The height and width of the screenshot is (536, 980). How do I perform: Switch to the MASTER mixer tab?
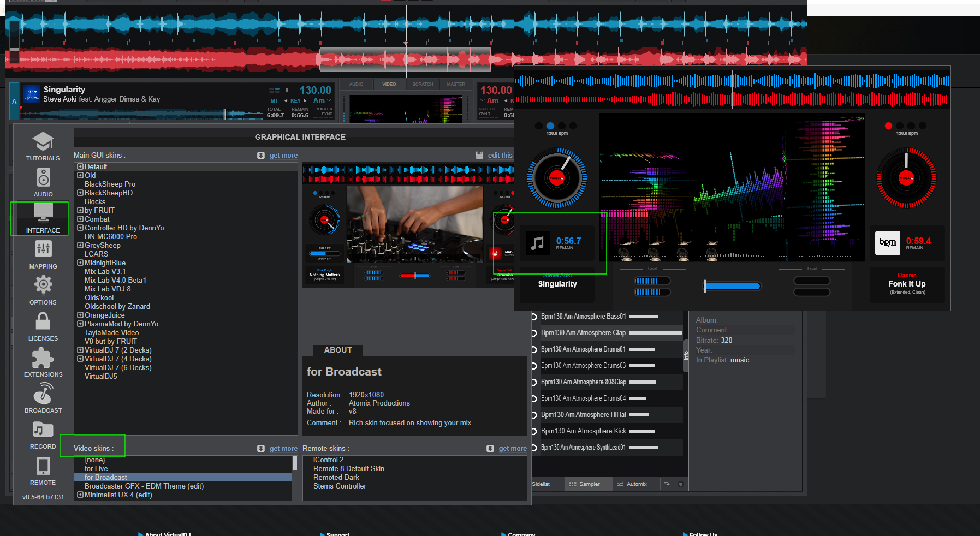pyautogui.click(x=456, y=85)
